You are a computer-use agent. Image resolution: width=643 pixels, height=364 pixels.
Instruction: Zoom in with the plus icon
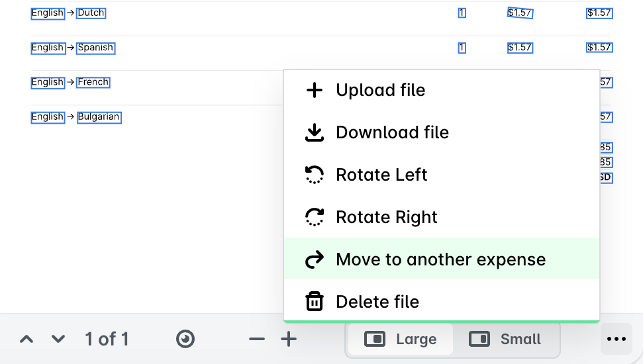tap(289, 339)
